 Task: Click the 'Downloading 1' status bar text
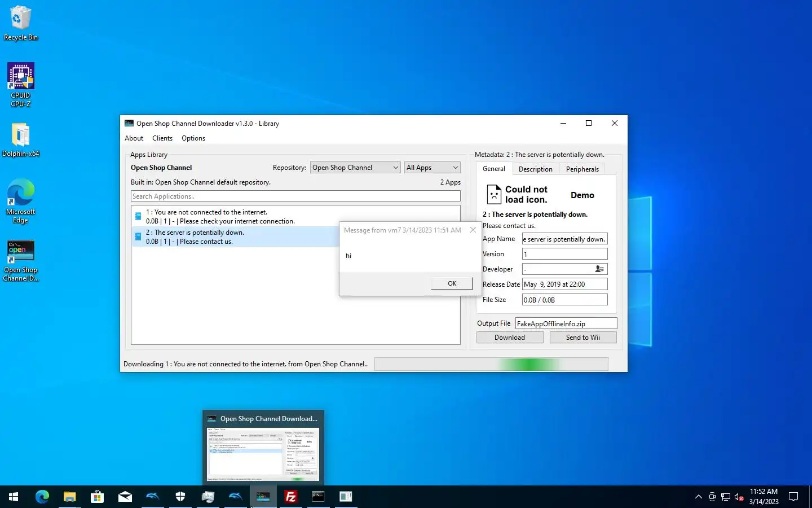pyautogui.click(x=245, y=364)
